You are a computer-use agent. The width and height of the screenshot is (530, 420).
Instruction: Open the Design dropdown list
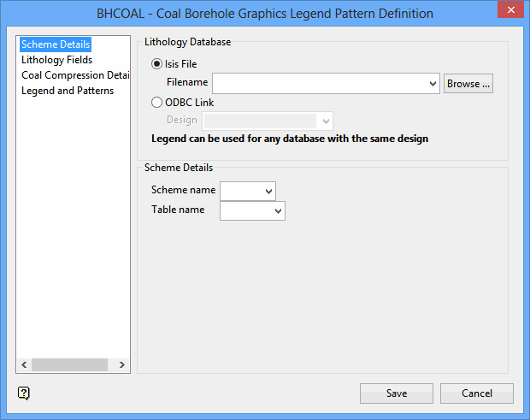point(326,121)
